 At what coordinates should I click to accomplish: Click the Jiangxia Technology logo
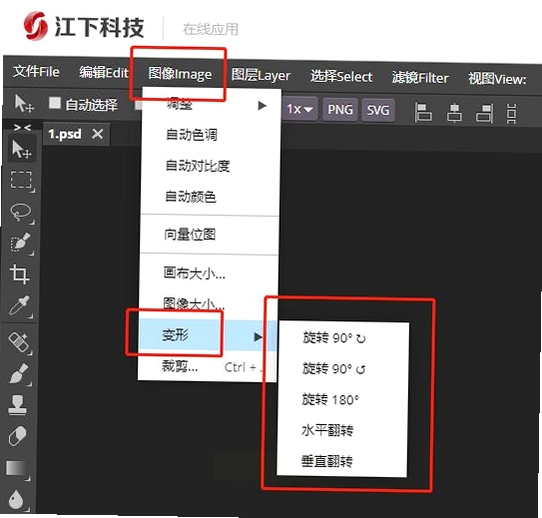tap(84, 26)
